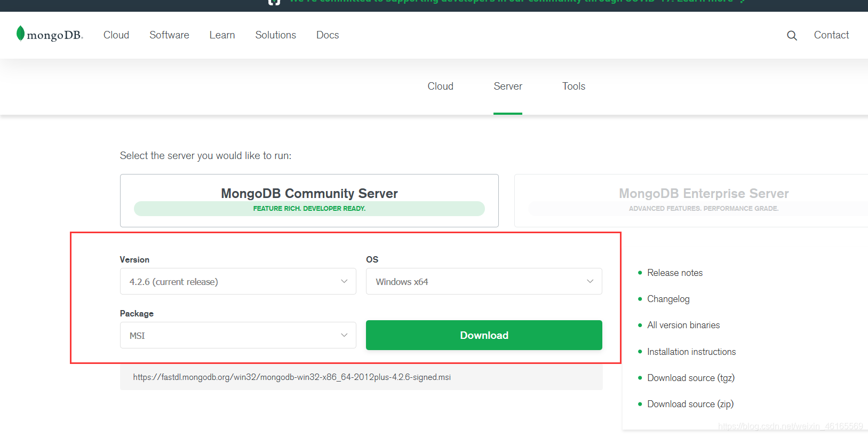Expand the Package dropdown showing MSI
This screenshot has width=868, height=436.
(x=238, y=335)
